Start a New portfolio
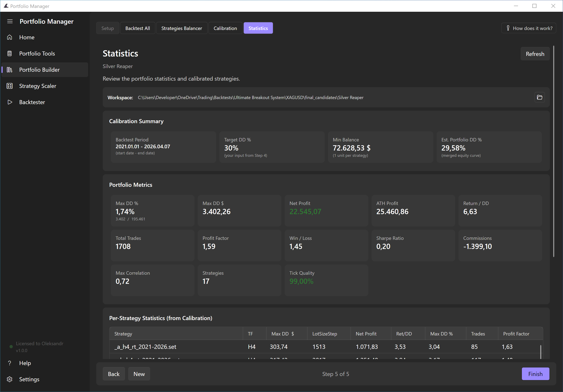Viewport: 563px width, 392px height. (139, 374)
